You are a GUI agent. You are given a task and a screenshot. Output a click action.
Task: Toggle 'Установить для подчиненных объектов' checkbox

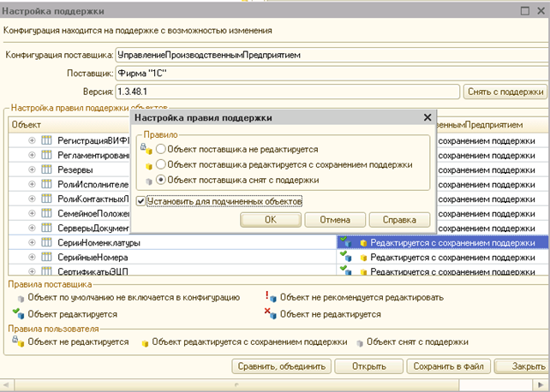click(140, 201)
